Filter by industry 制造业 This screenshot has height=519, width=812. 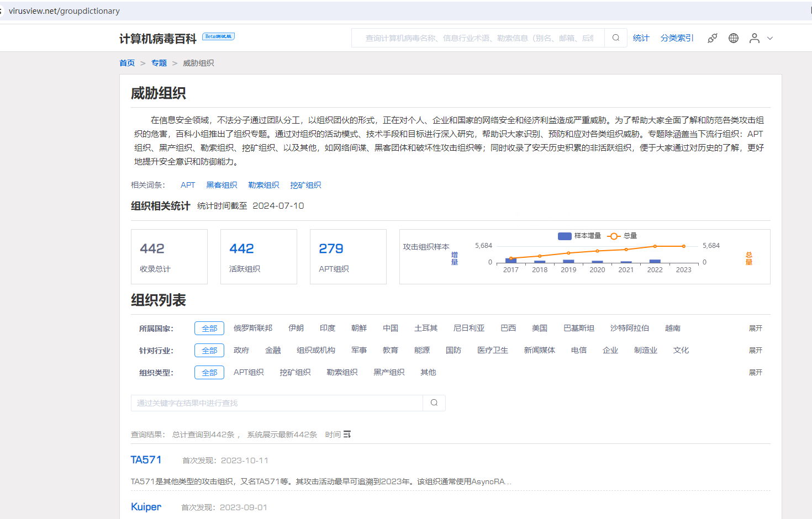646,350
